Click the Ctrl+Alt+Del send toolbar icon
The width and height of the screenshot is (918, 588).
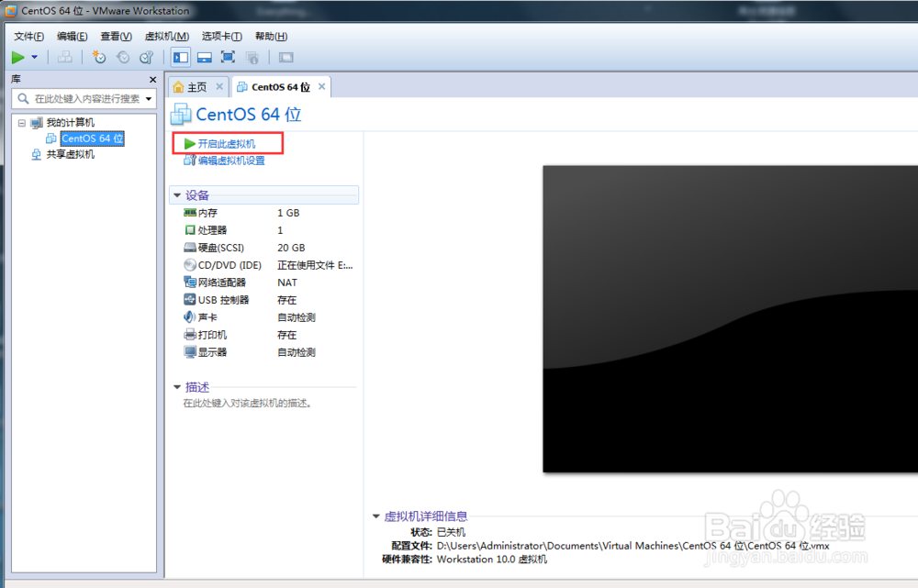point(65,58)
